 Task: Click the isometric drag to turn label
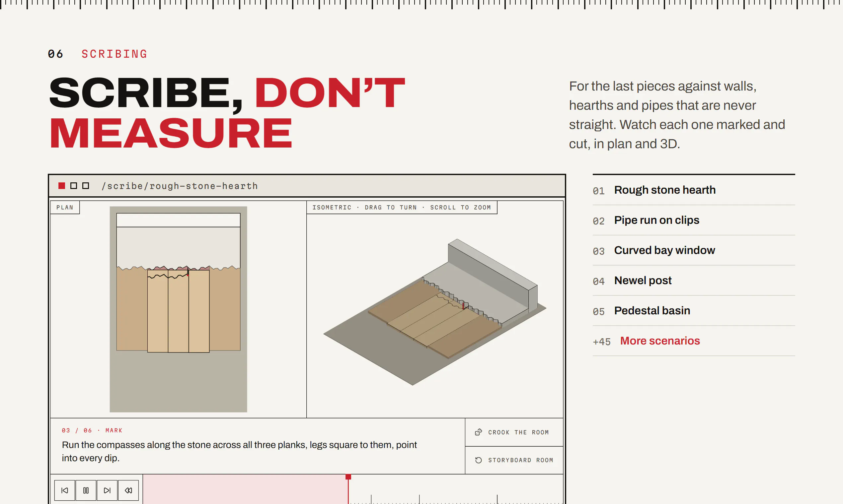point(402,208)
